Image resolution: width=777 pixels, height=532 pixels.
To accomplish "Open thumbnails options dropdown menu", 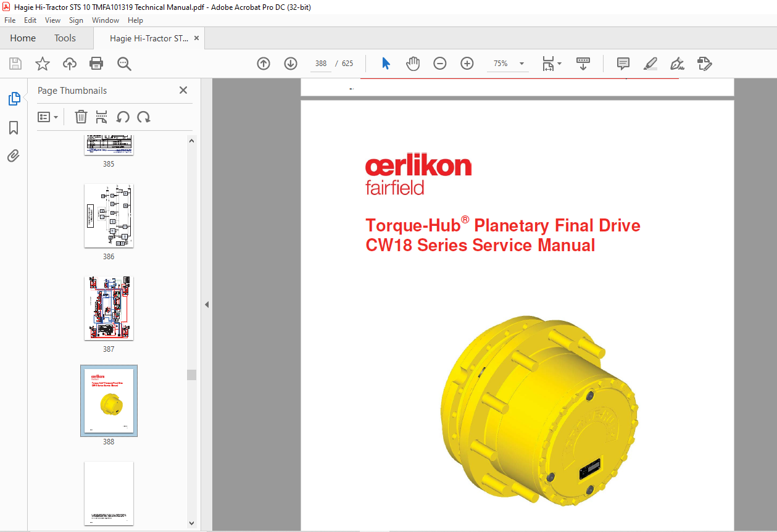I will pos(48,117).
